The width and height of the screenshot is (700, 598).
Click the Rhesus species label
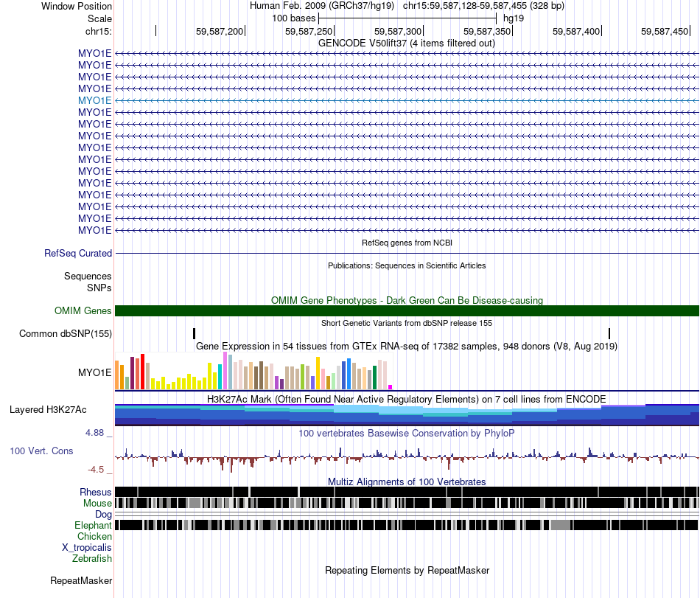pos(96,492)
